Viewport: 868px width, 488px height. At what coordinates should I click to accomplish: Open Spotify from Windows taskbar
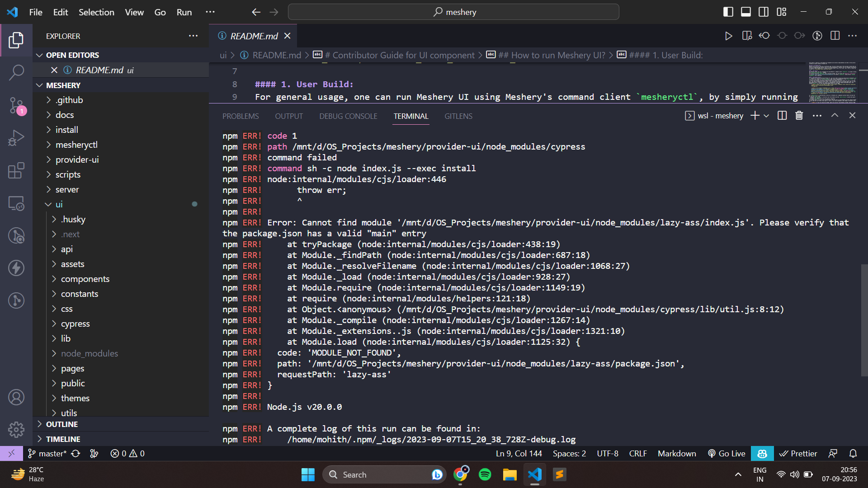tap(485, 474)
